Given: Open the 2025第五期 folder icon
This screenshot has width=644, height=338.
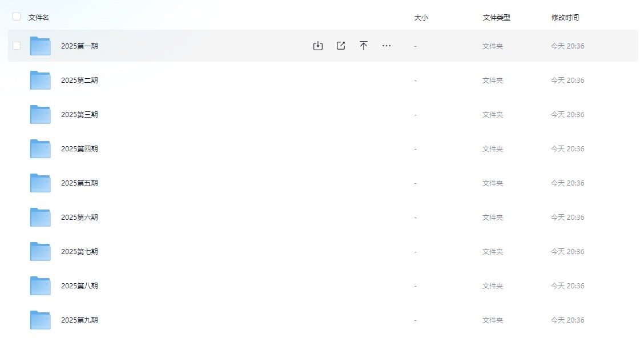Looking at the screenshot, I should pyautogui.click(x=40, y=183).
